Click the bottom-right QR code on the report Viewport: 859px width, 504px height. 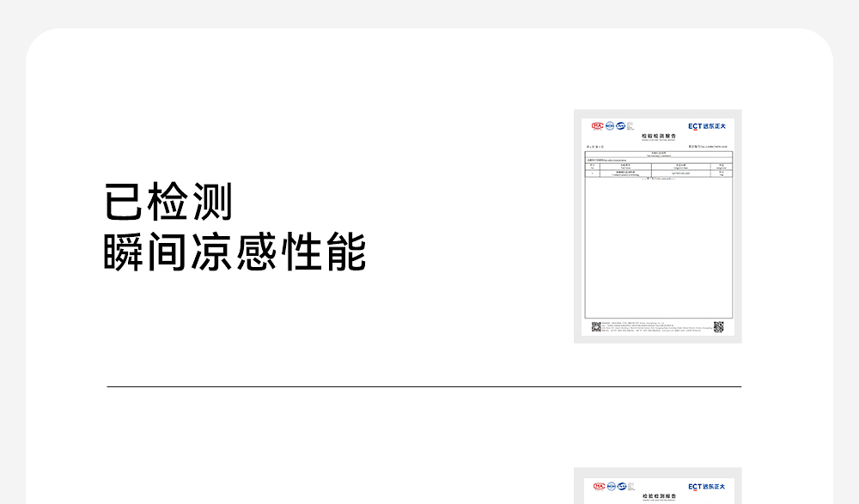719,326
